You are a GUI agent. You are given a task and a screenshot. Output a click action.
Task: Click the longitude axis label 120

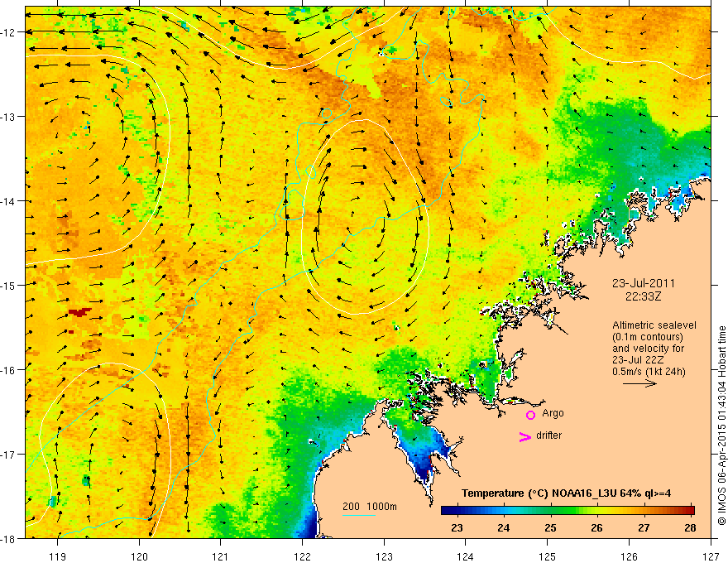[139, 556]
